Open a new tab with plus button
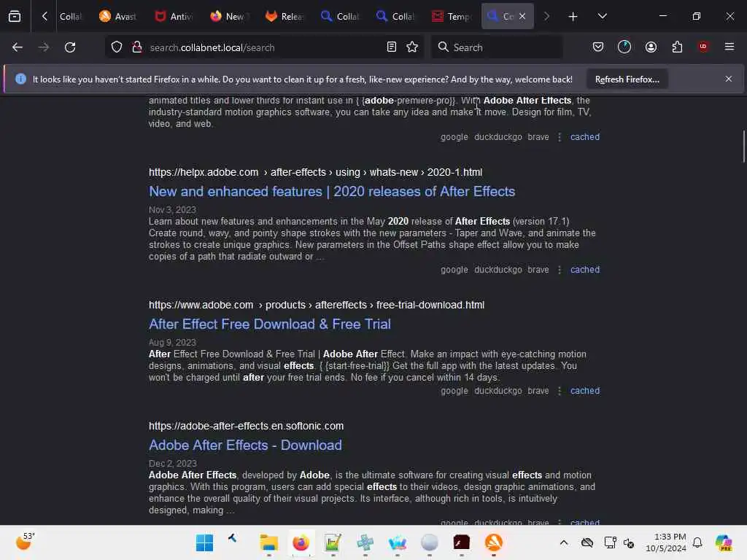 point(573,17)
